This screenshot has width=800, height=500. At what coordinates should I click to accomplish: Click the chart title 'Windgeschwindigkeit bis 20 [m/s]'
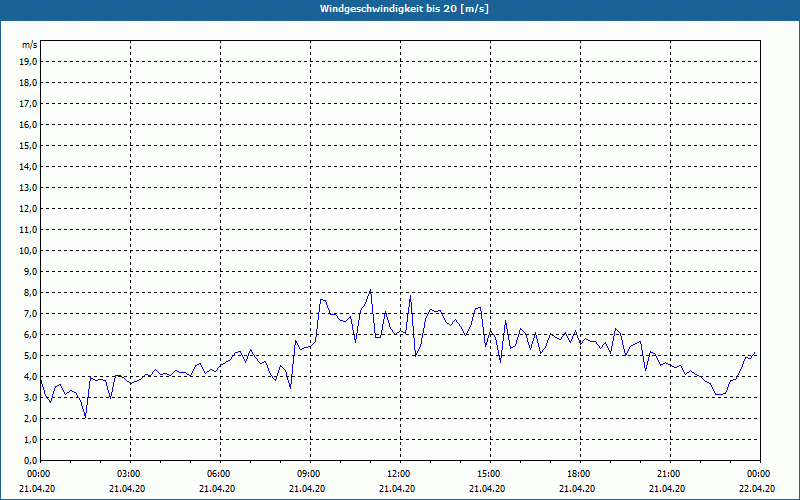tap(404, 9)
